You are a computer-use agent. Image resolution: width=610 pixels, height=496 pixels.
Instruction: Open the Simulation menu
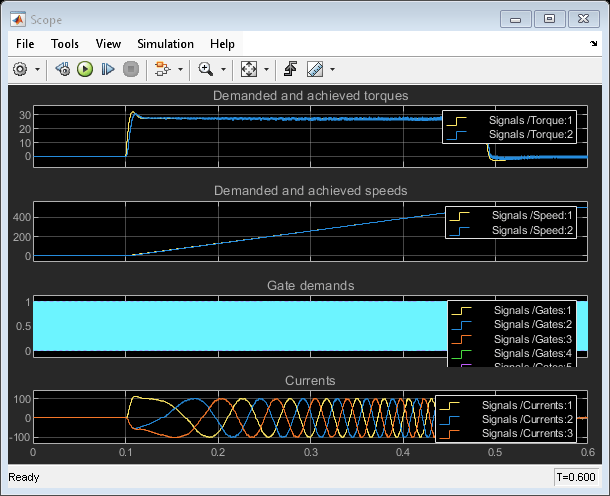165,44
